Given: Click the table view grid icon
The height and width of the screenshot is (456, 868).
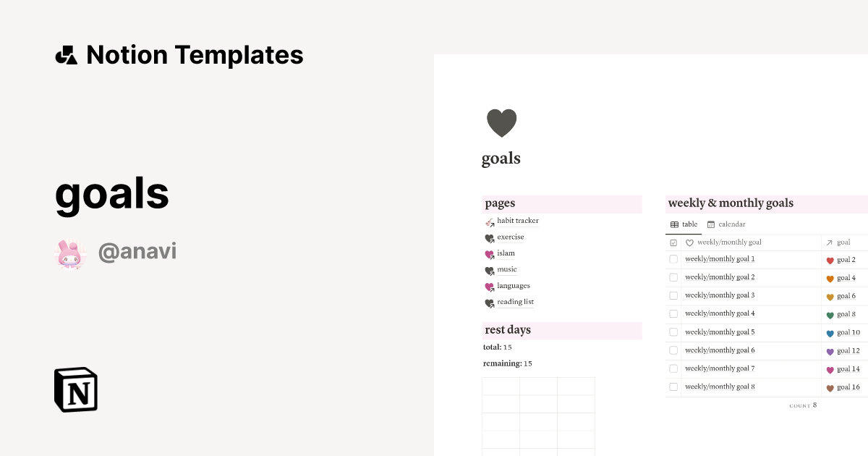Looking at the screenshot, I should point(674,224).
